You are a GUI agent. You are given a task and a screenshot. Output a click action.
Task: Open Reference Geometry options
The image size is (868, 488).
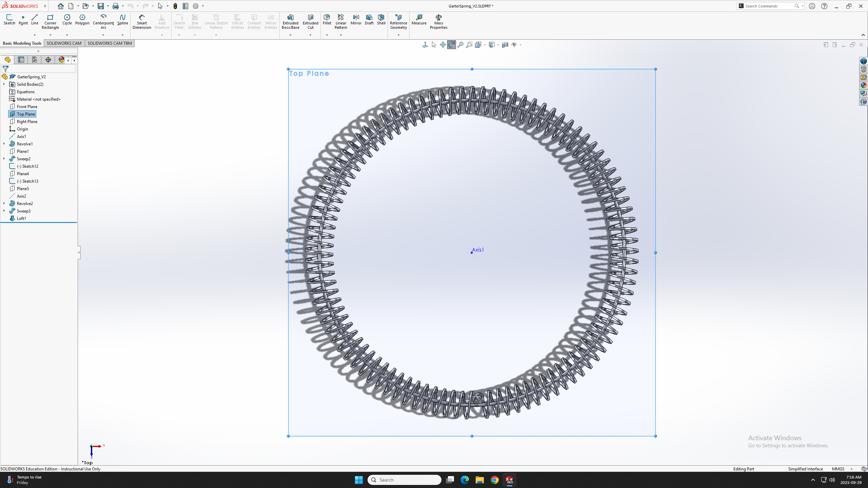(398, 22)
